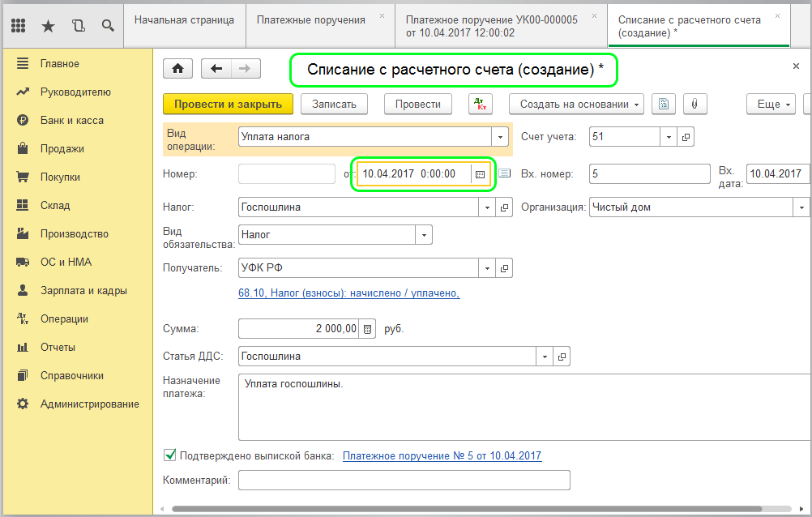The image size is (812, 517).
Task: Uncheck Подтверждено выпиской банка checkbox
Action: point(170,455)
